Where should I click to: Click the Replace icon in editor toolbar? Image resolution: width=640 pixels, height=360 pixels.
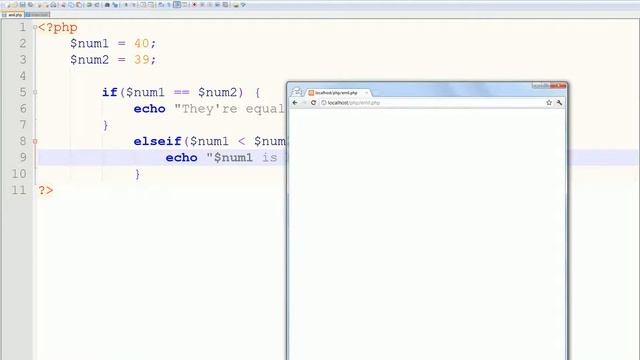(115, 5)
